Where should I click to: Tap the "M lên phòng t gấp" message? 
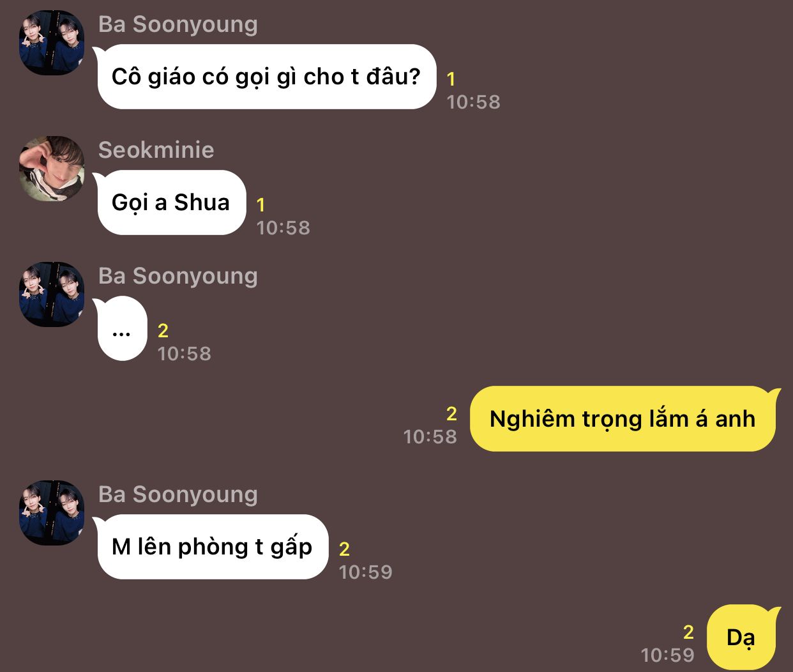point(213,547)
